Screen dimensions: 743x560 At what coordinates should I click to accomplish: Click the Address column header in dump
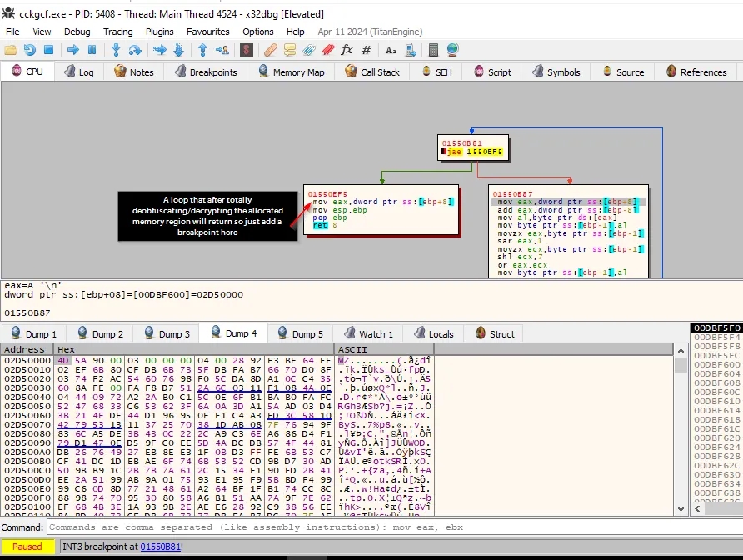click(25, 349)
